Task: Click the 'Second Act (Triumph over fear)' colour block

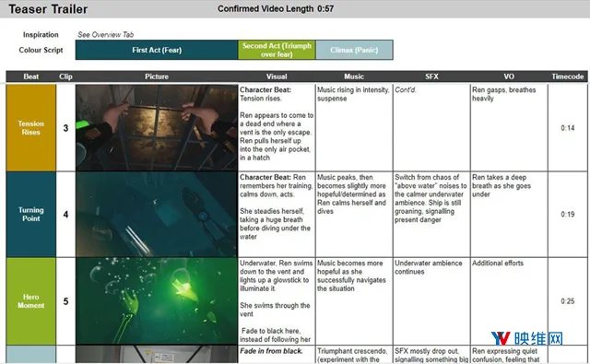Action: [277, 50]
